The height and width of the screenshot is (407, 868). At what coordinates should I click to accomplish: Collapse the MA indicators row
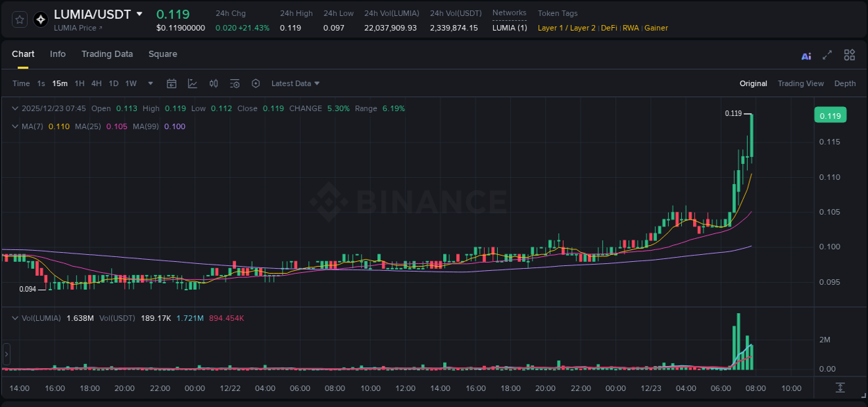tap(14, 126)
